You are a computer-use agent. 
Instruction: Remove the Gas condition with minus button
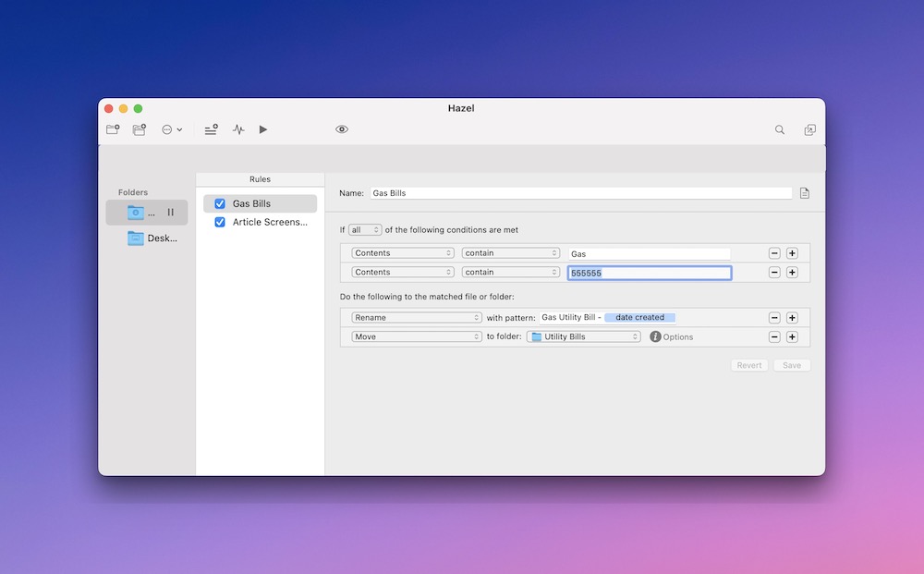coord(774,253)
